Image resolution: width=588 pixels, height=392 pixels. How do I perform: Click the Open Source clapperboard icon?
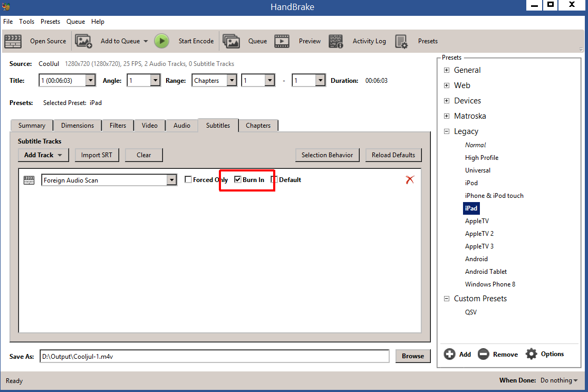pyautogui.click(x=13, y=41)
